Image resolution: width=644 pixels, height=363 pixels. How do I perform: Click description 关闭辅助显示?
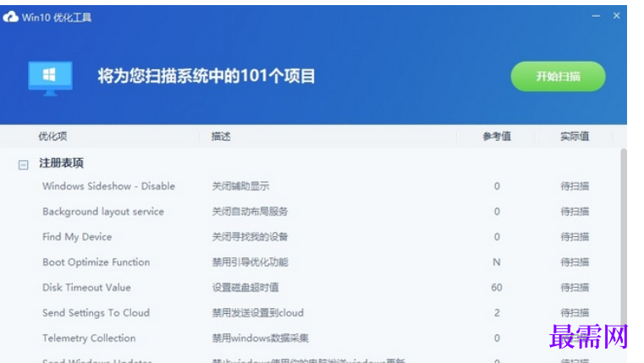pos(240,186)
